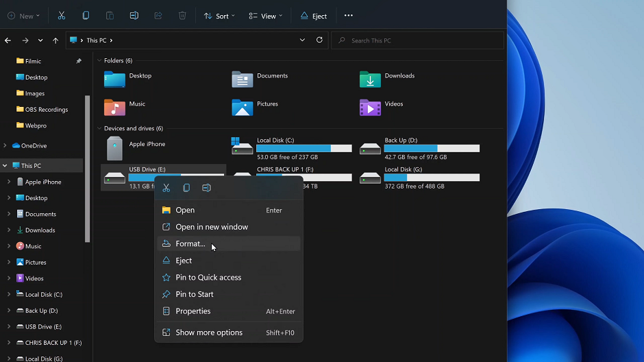
Task: Click the Back Up (D:) capacity bar
Action: (432, 148)
